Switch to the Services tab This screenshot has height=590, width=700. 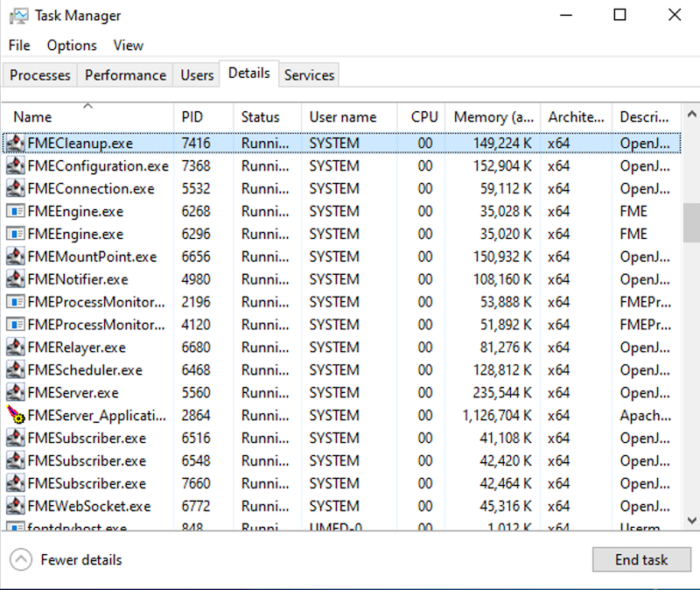point(309,75)
